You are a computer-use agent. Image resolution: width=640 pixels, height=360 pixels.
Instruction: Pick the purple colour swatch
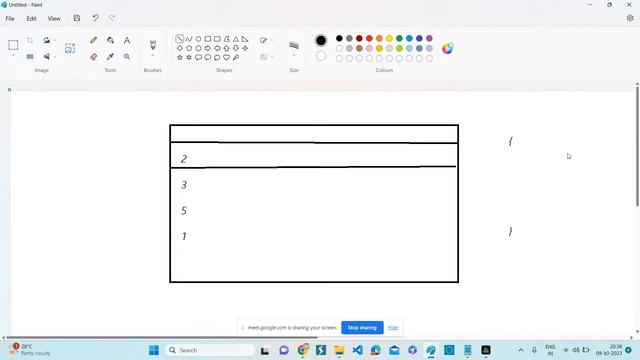click(429, 38)
